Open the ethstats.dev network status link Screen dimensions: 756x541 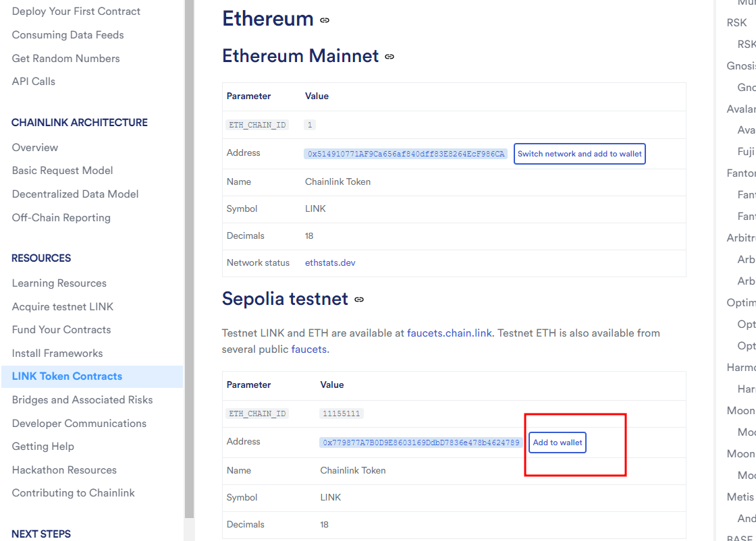[330, 263]
